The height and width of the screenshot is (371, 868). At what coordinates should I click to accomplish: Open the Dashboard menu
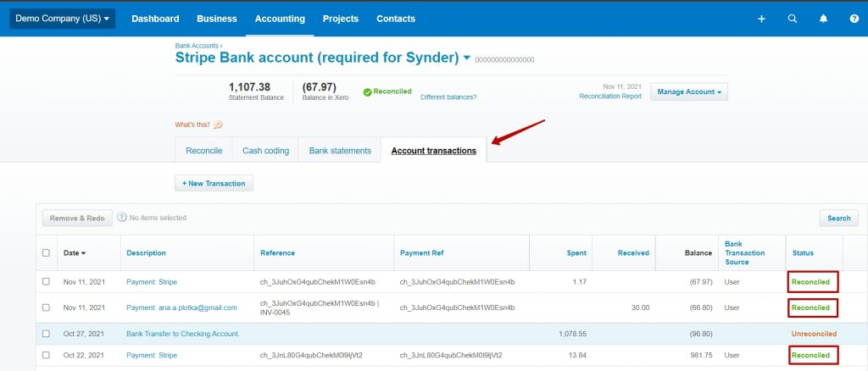(155, 19)
